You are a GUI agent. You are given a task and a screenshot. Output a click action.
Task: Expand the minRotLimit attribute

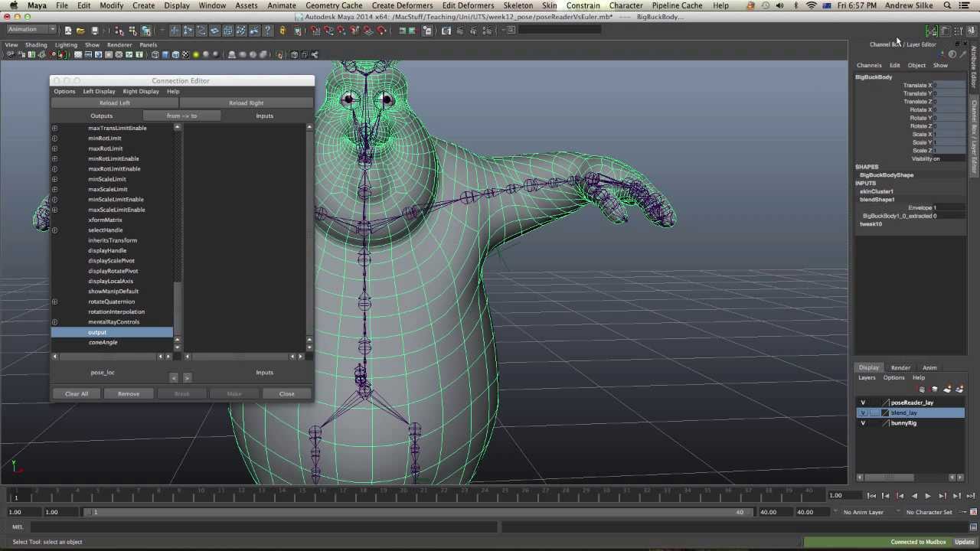point(54,139)
